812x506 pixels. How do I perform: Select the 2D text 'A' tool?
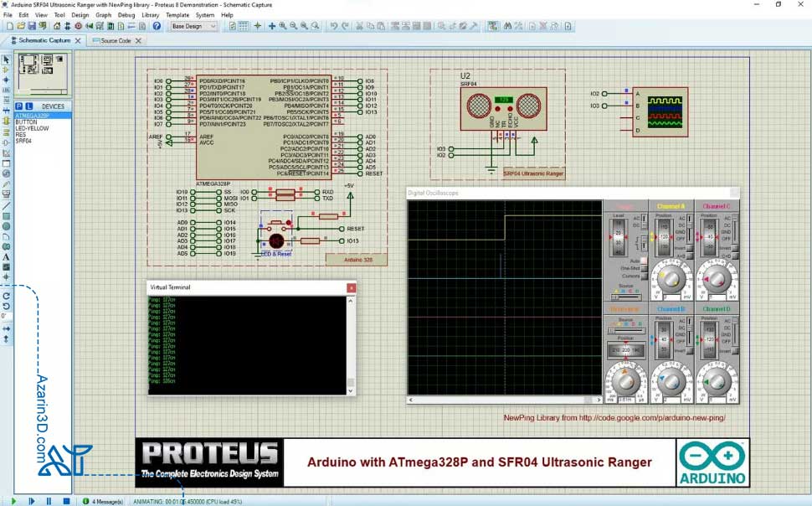pos(6,256)
